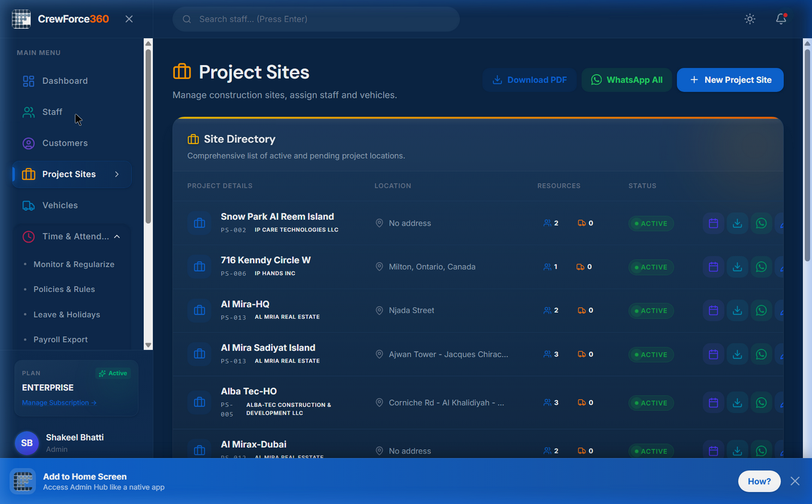Download the Al Mira-HQ site report
This screenshot has height=504, width=812.
737,311
